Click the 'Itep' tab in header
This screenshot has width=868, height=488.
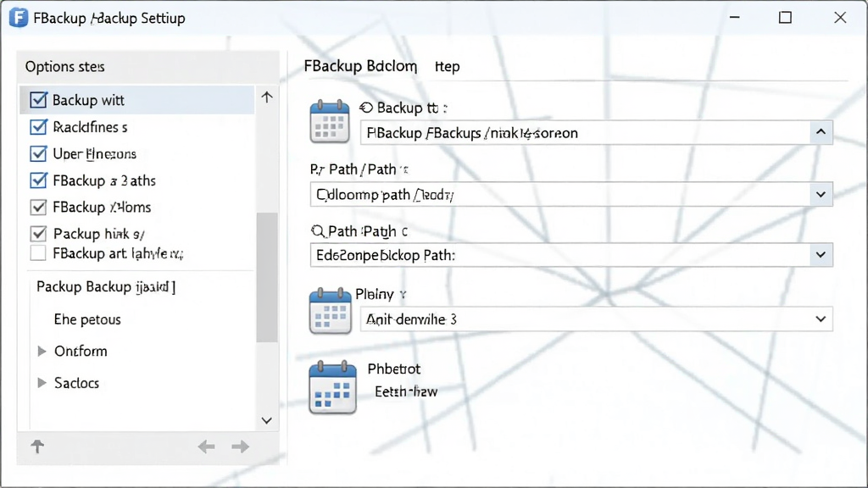pyautogui.click(x=448, y=66)
